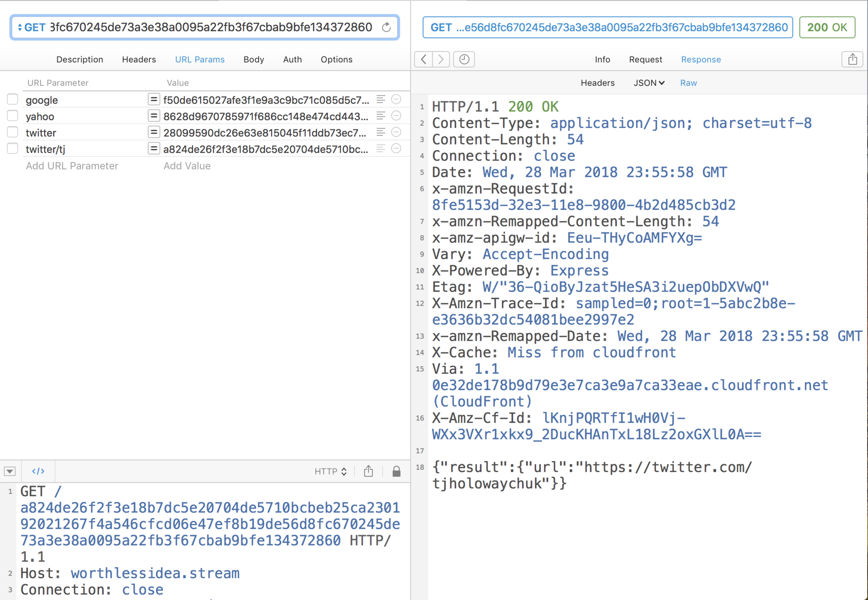Click the Add URL Parameter field

coord(72,166)
